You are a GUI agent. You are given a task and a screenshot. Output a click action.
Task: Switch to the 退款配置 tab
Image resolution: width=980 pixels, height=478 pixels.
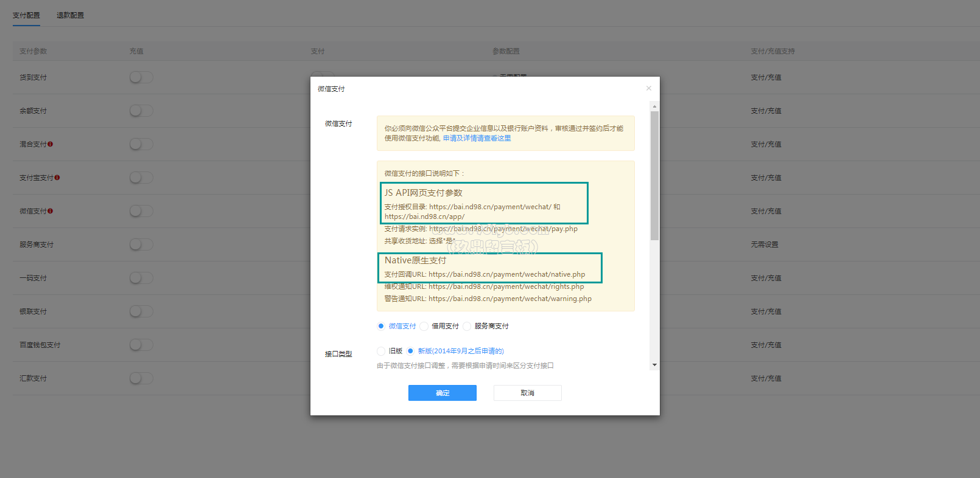[70, 15]
